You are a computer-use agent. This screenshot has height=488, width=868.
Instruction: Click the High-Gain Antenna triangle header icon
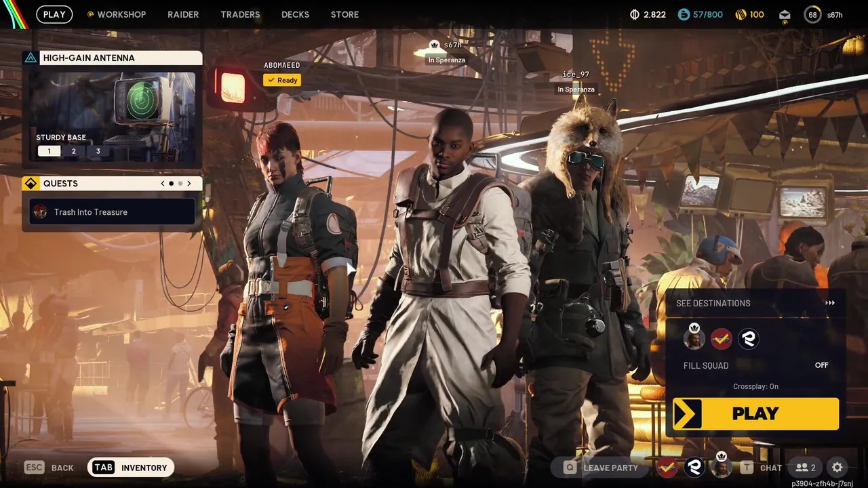[31, 58]
